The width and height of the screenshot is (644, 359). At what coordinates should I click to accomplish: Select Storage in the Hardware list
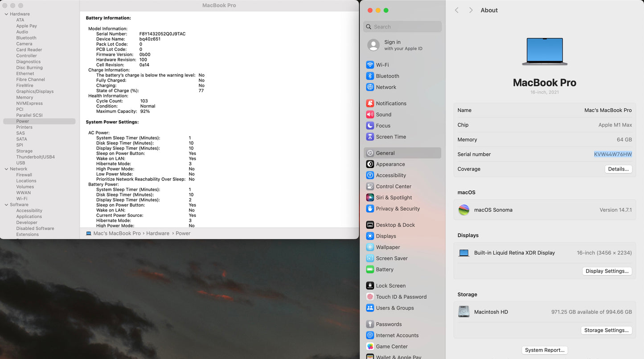[x=25, y=151]
